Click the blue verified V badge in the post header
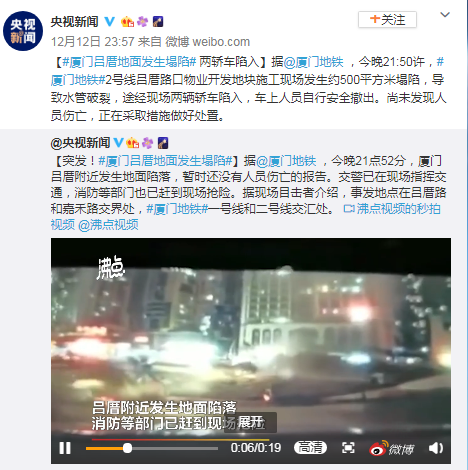468x470 pixels. click(110, 22)
